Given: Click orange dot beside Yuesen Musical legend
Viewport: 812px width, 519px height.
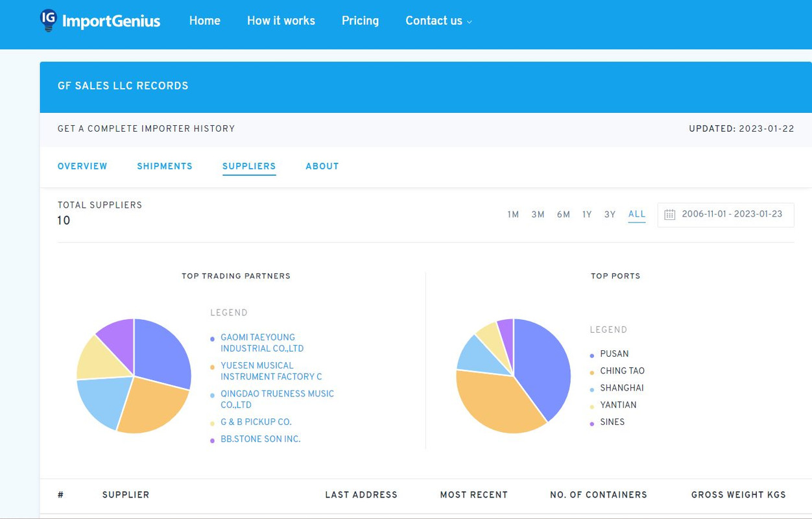Looking at the screenshot, I should (x=212, y=368).
